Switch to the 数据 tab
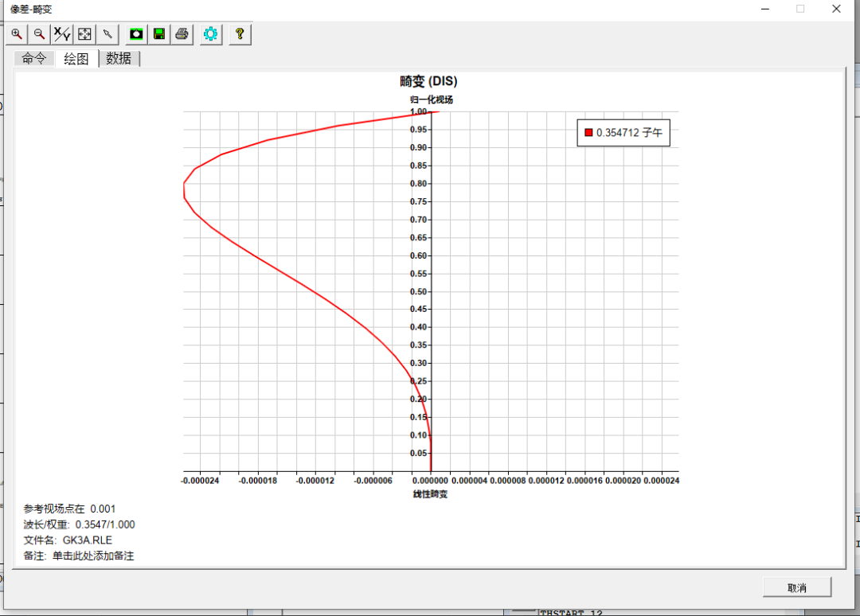This screenshot has height=616, width=860. click(119, 59)
